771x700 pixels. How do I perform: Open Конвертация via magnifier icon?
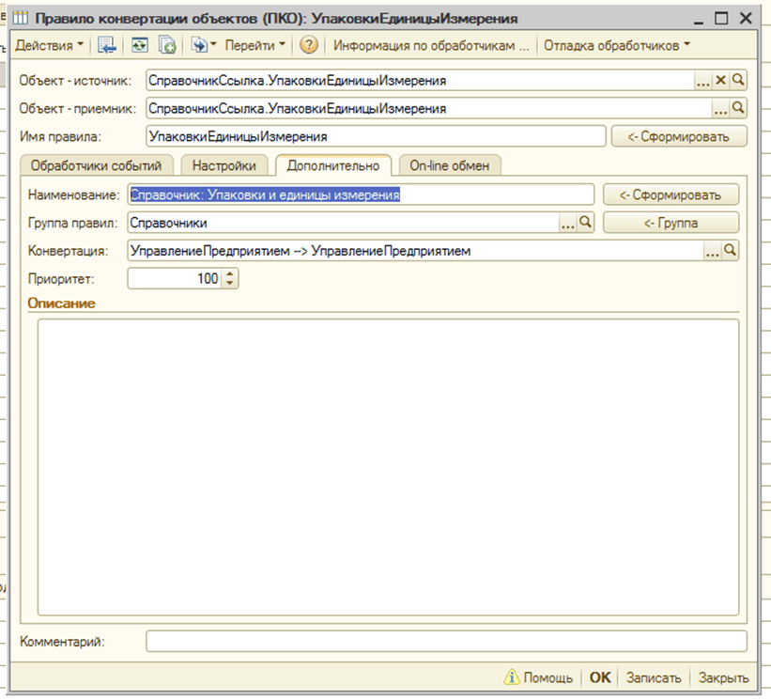730,251
